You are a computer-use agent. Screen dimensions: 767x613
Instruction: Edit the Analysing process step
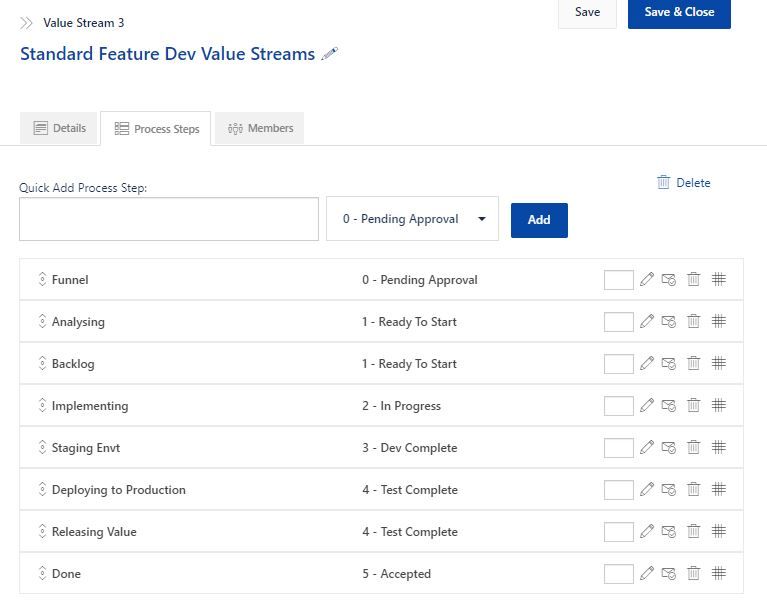(647, 321)
